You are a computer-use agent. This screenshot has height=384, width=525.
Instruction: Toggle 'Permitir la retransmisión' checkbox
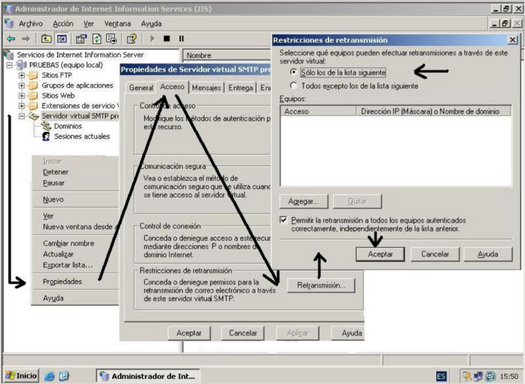point(283,220)
